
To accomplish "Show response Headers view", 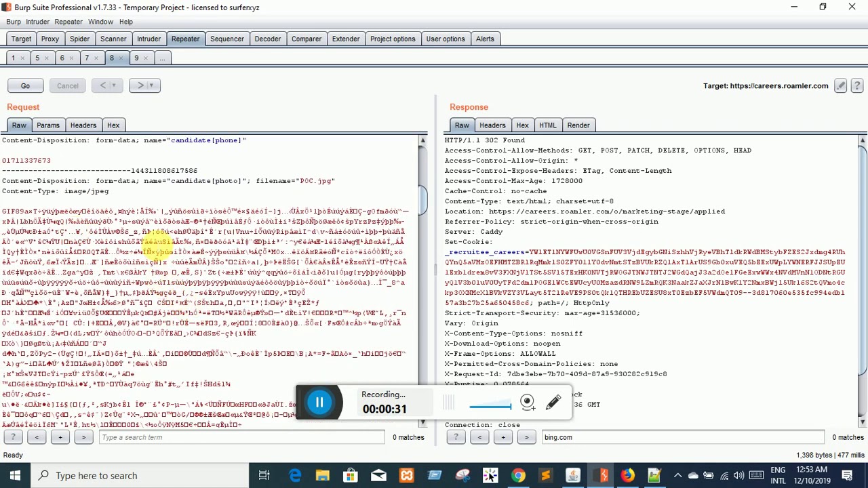I will point(492,125).
